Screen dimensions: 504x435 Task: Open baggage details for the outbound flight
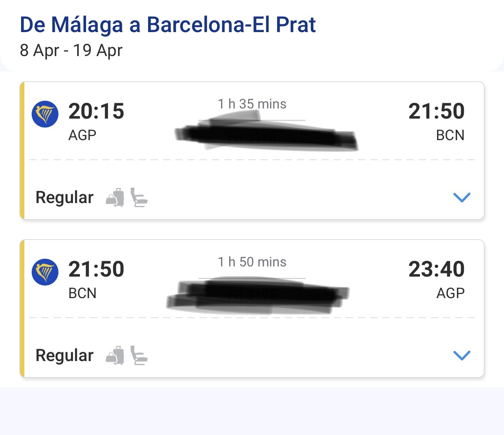click(116, 198)
